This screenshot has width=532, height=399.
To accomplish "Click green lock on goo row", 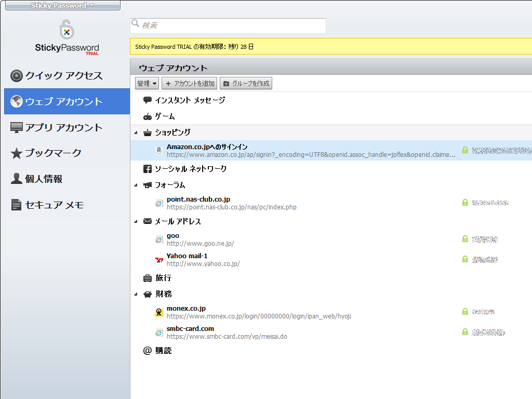I will (465, 239).
